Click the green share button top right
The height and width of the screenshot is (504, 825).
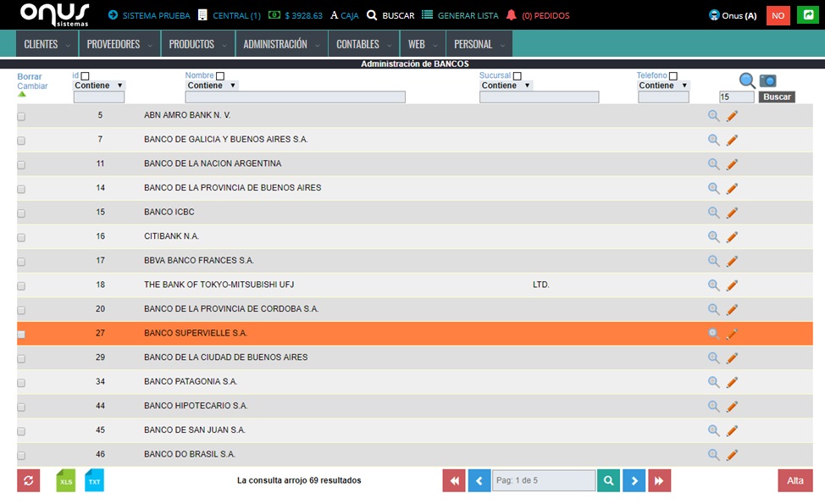pos(808,14)
